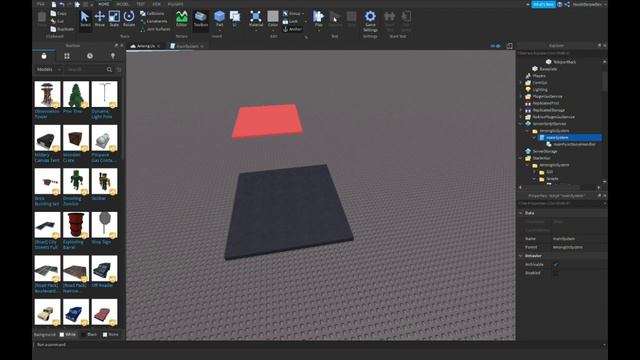Open Game Settings
The width and height of the screenshot is (640, 360).
(x=370, y=21)
